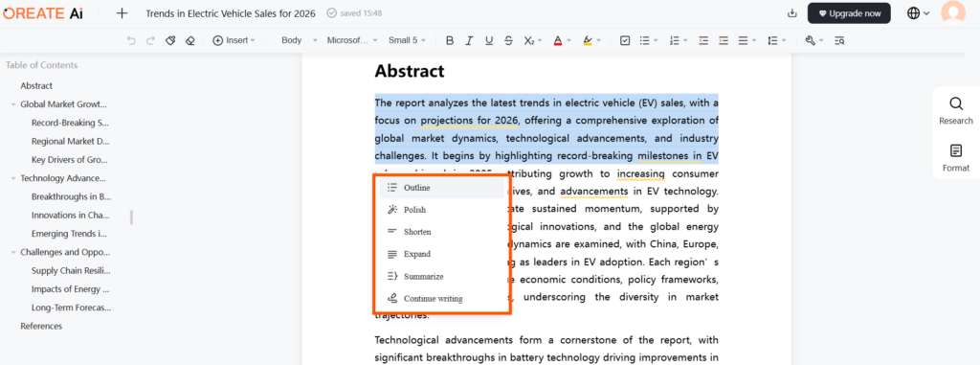Activate the format painter tool
980x365 pixels.
[170, 40]
